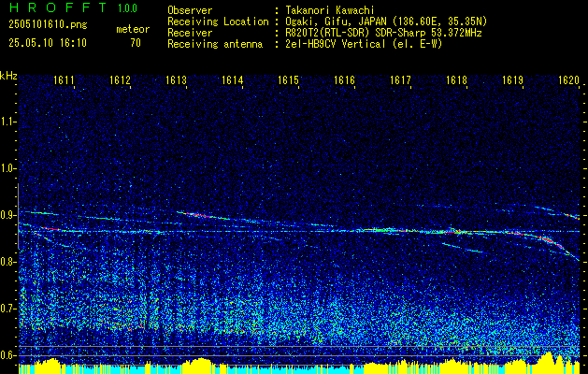Select the filename 2505101610.png
The height and width of the screenshot is (374, 588).
[x=48, y=25]
